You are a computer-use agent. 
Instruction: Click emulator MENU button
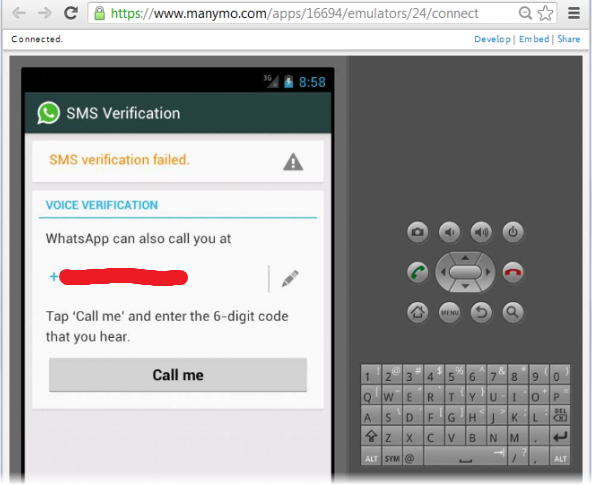(449, 312)
